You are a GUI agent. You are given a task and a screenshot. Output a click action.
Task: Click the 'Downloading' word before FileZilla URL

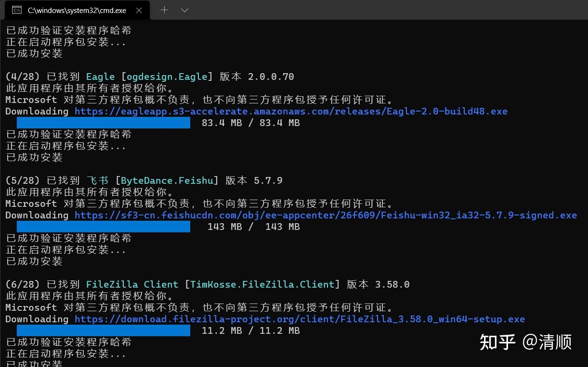pos(37,319)
